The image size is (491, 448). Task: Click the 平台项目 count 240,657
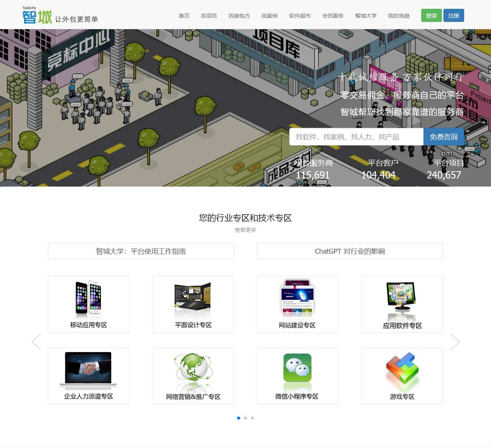click(x=444, y=175)
